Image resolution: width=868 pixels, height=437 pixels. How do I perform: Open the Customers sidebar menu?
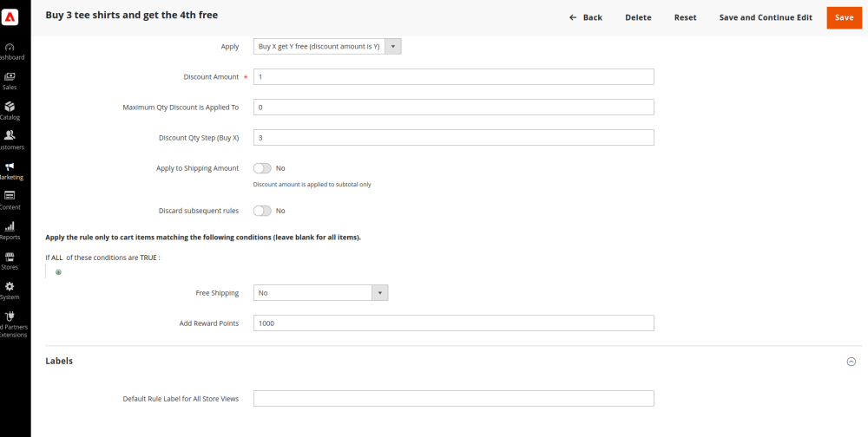pyautogui.click(x=10, y=140)
